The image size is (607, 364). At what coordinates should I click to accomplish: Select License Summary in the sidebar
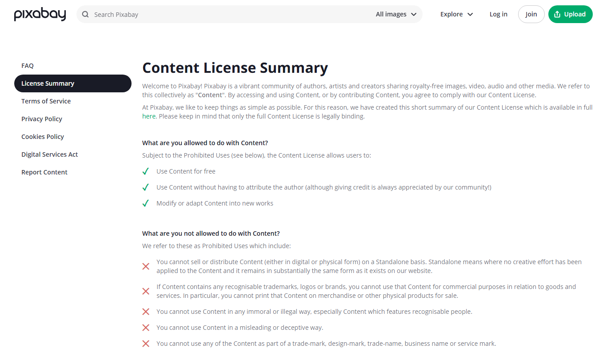pos(73,83)
